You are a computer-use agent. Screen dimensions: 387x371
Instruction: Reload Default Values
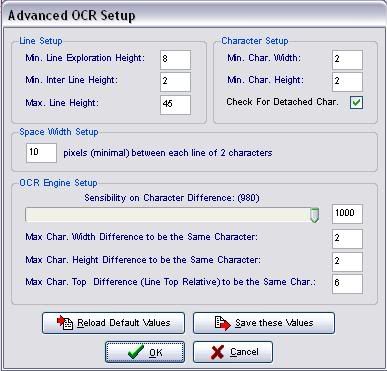click(x=113, y=323)
